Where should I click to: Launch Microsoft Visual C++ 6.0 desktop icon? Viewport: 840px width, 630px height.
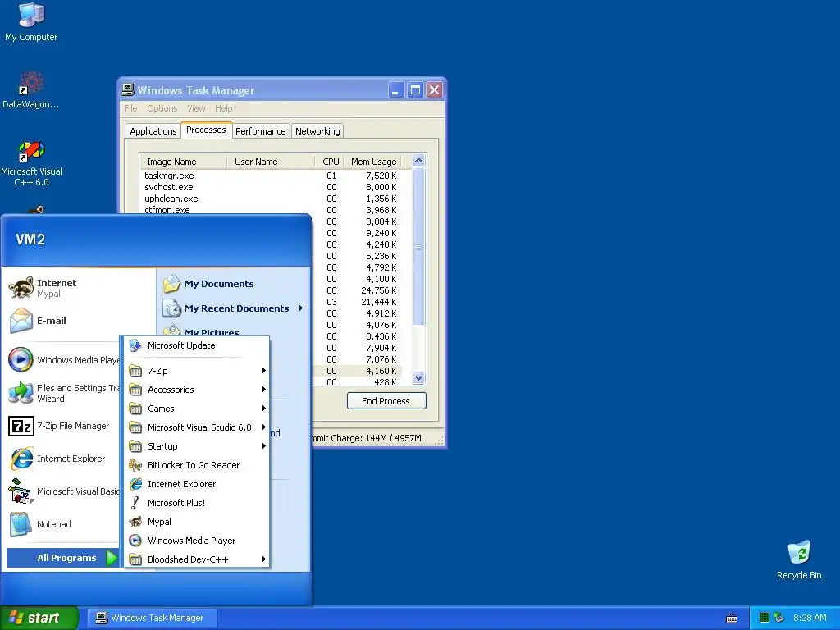click(x=31, y=163)
